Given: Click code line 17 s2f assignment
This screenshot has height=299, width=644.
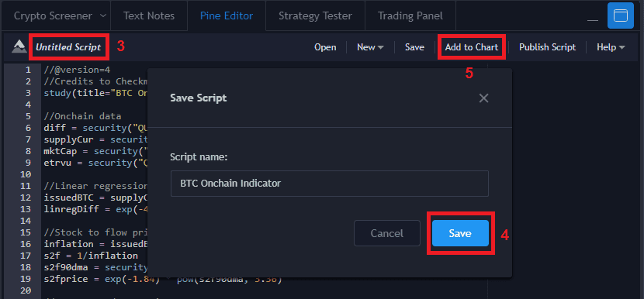Looking at the screenshot, I should 91,256.
